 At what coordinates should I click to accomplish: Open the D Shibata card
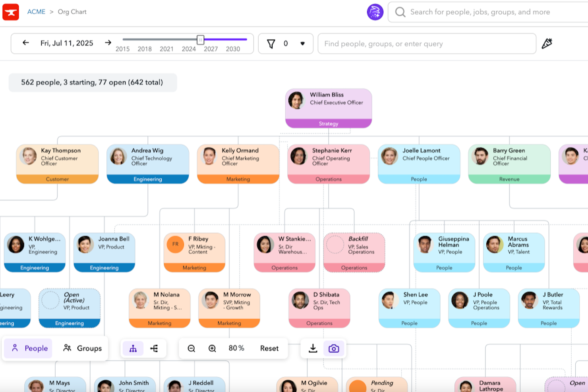[x=319, y=308]
